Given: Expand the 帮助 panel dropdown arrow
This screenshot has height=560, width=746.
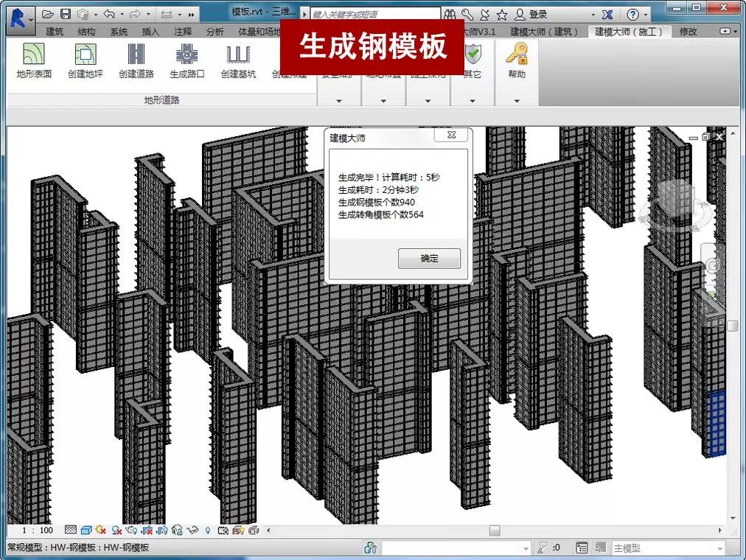Looking at the screenshot, I should coord(517,101).
